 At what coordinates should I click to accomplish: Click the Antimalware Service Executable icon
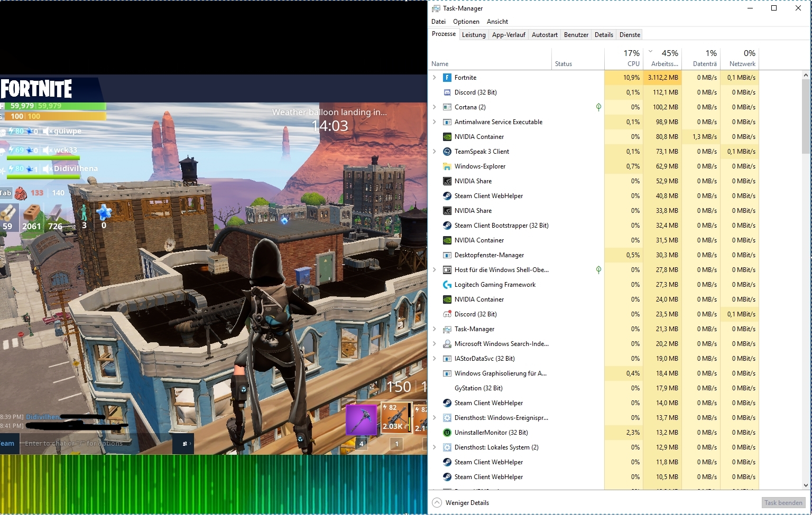pyautogui.click(x=447, y=122)
